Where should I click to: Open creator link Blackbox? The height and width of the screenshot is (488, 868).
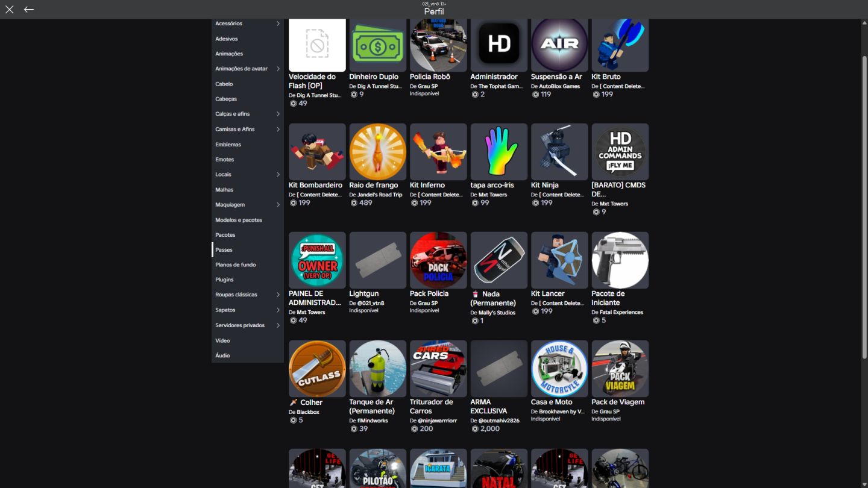coord(308,412)
